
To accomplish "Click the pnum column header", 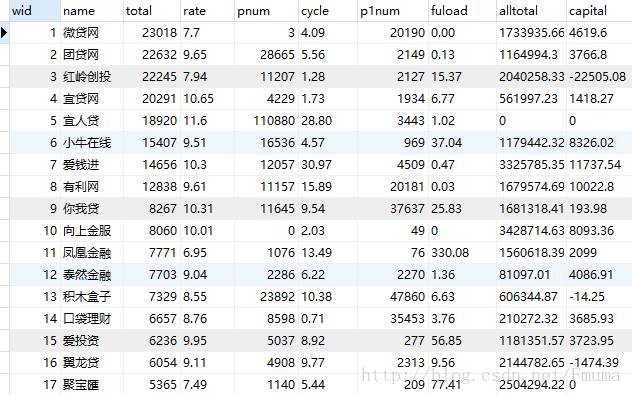I will 266,11.
